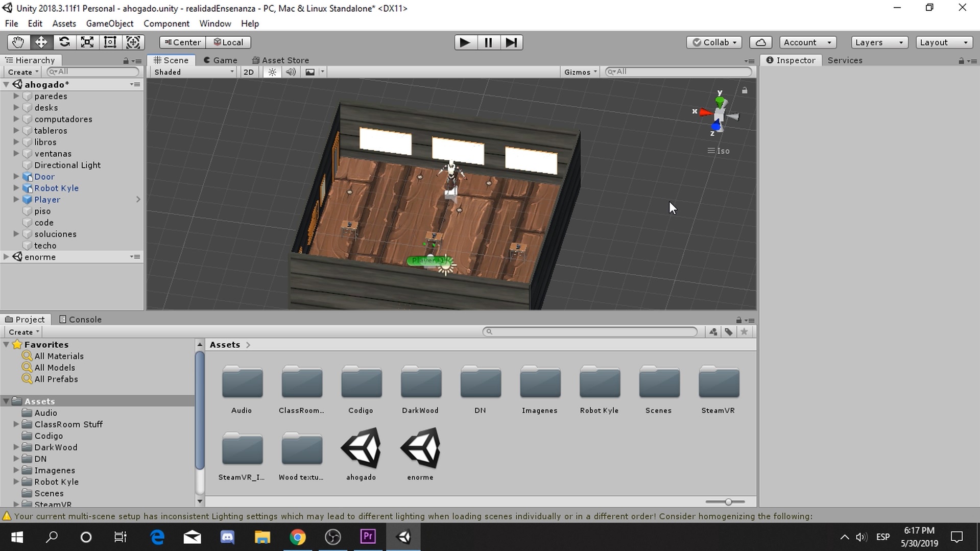Open the ahogado scene asset
Viewport: 980px width, 551px height.
361,454
